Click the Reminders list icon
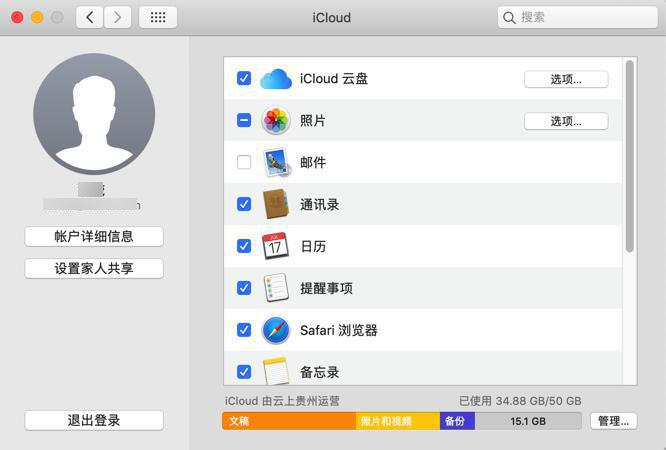666x450 pixels. 276,288
